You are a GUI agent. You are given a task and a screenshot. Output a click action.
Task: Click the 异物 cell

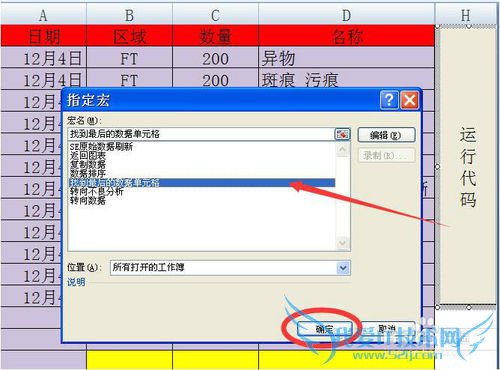pos(347,58)
